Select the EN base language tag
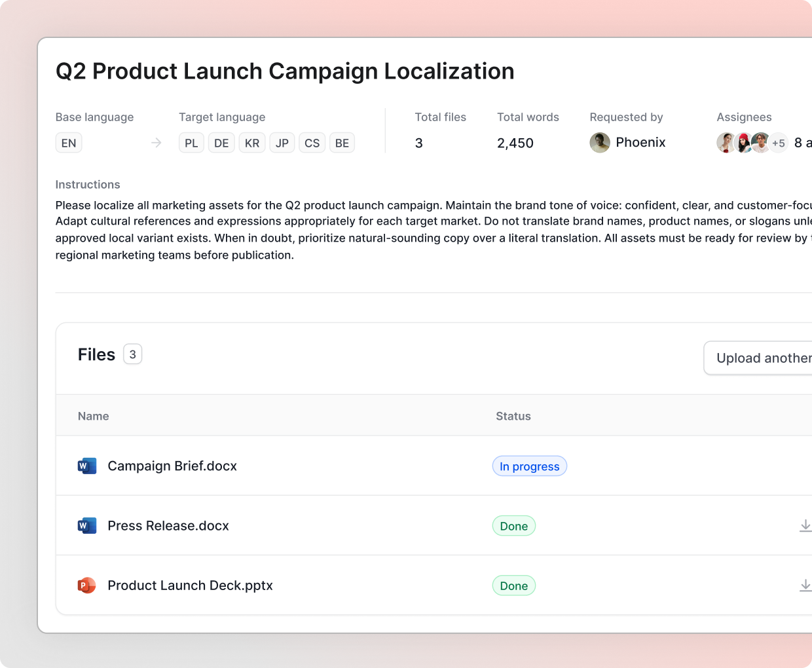812x668 pixels. [69, 143]
